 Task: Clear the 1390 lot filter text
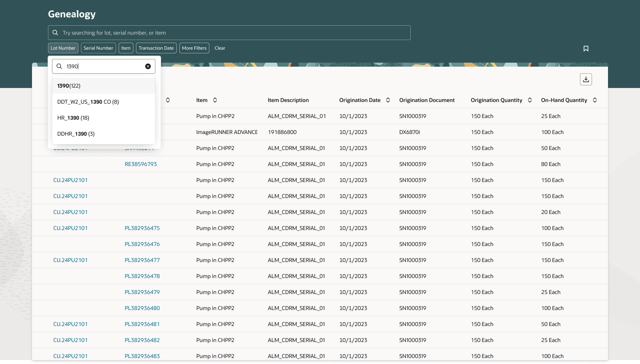point(148,66)
